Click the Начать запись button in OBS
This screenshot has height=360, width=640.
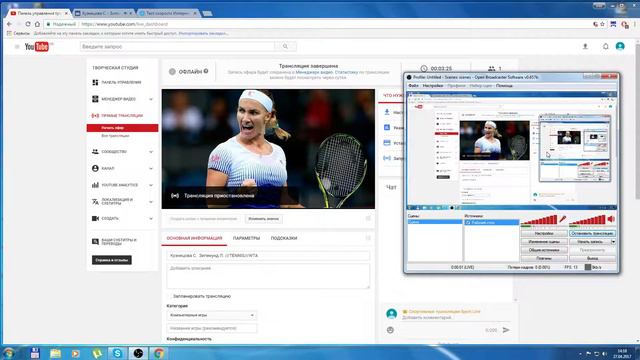[590, 242]
